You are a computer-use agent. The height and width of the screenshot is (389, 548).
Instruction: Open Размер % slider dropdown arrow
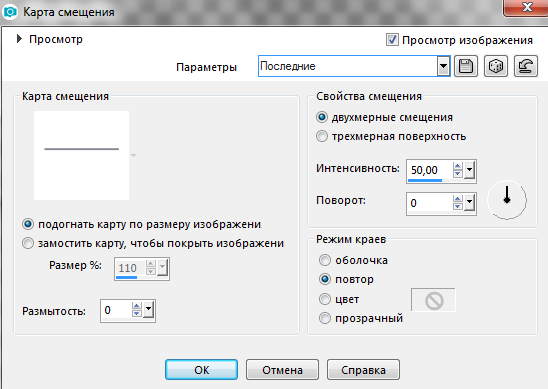pos(163,267)
